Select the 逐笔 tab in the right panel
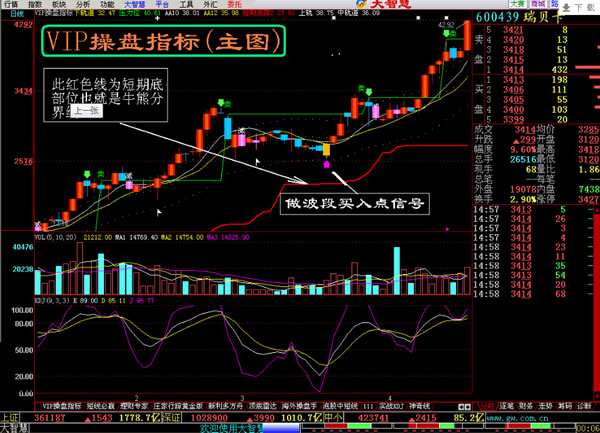600x433 pixels. (x=506, y=406)
